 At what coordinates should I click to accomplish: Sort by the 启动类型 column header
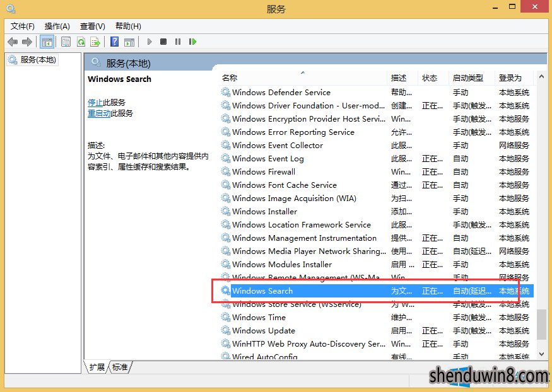click(x=472, y=78)
